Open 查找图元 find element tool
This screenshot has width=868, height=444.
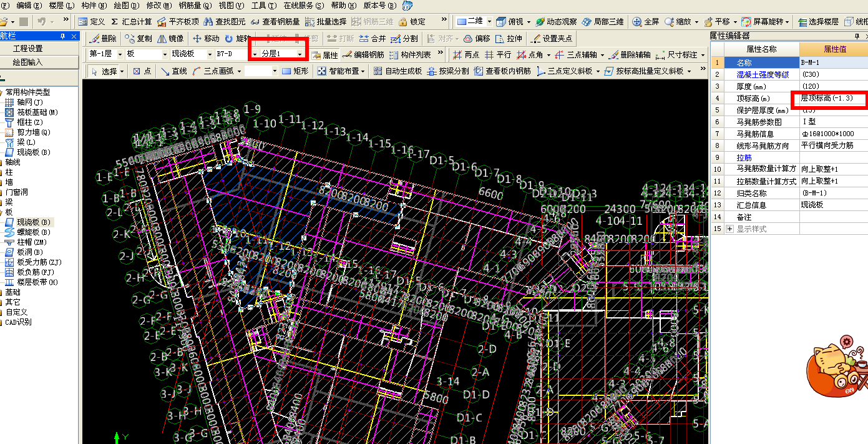pos(225,21)
